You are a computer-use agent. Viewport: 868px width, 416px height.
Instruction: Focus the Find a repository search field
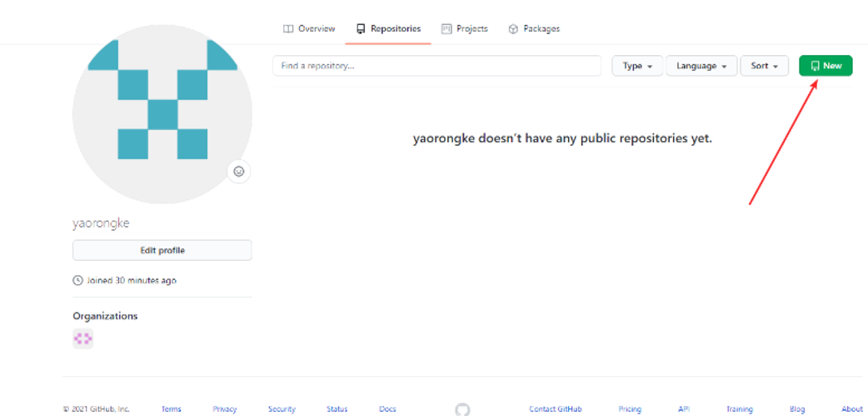coord(436,66)
